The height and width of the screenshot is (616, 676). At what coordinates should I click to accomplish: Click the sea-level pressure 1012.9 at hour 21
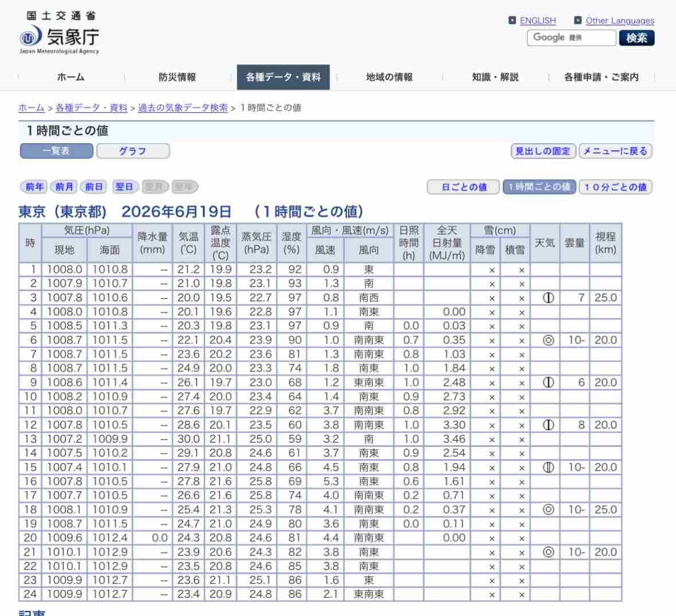[110, 552]
